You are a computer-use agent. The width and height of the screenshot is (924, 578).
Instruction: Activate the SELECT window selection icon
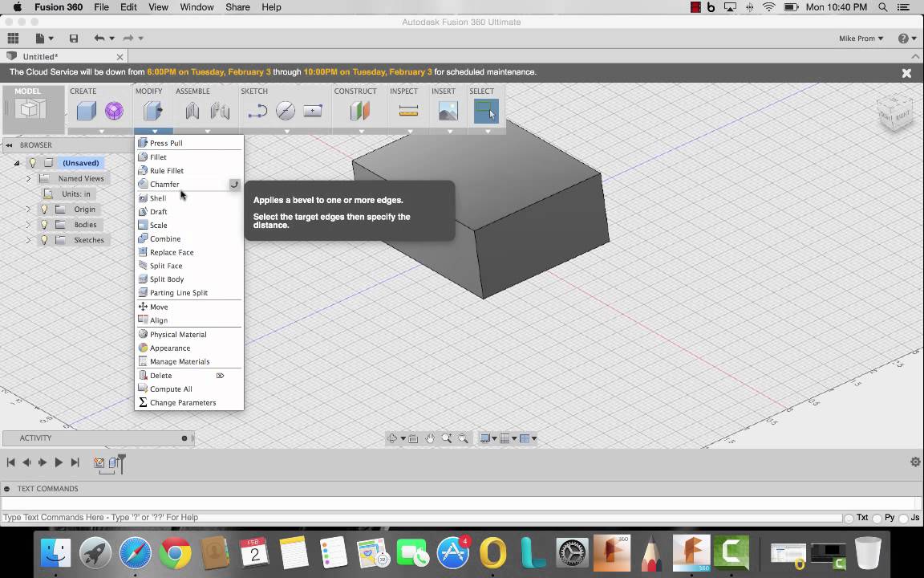pyautogui.click(x=486, y=111)
